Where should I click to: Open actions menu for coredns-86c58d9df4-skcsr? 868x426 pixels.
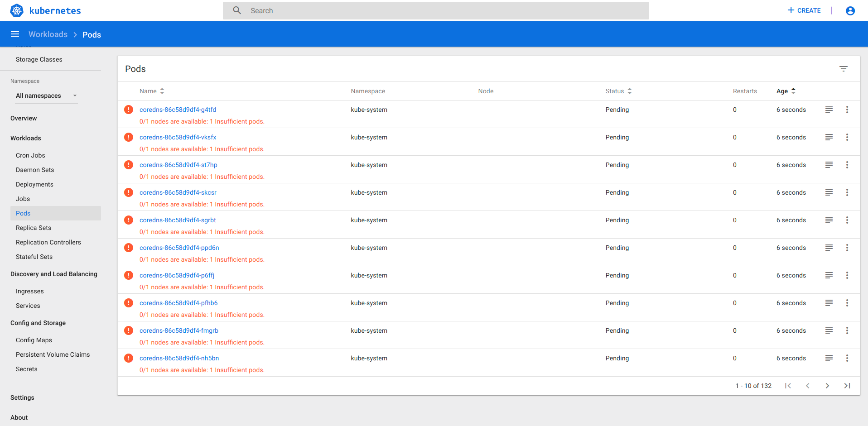point(847,192)
